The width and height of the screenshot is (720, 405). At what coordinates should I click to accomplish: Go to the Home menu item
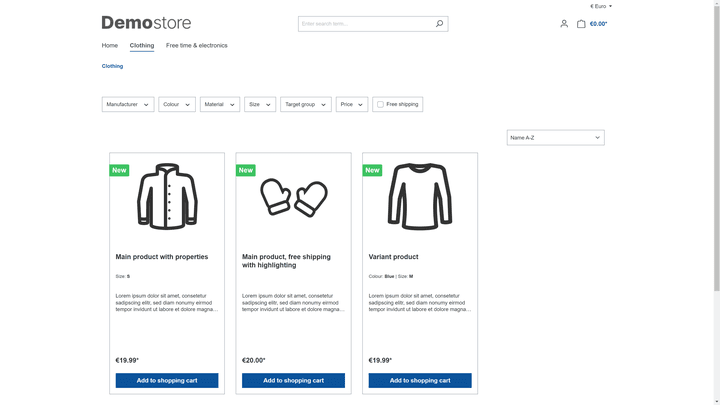[110, 45]
